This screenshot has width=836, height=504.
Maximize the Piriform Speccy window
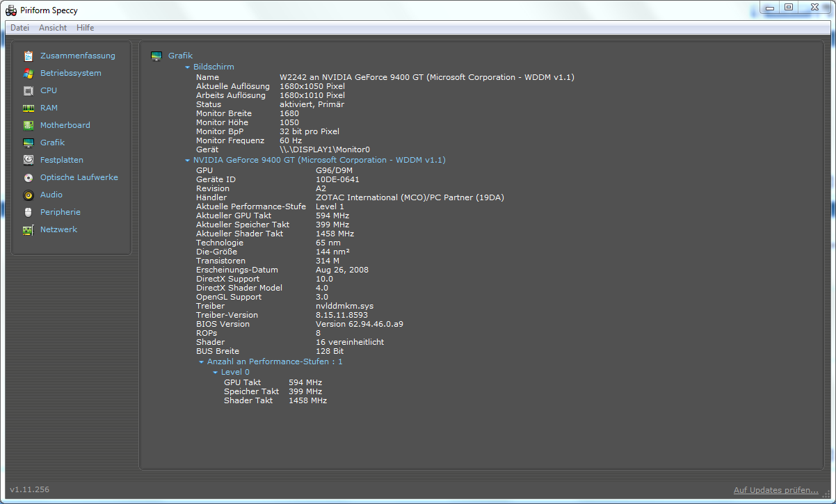(788, 7)
